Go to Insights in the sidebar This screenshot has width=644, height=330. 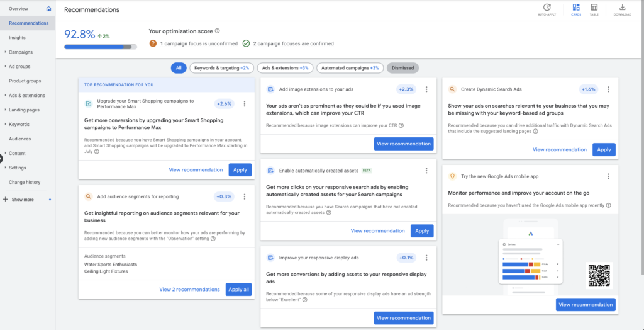tap(17, 37)
